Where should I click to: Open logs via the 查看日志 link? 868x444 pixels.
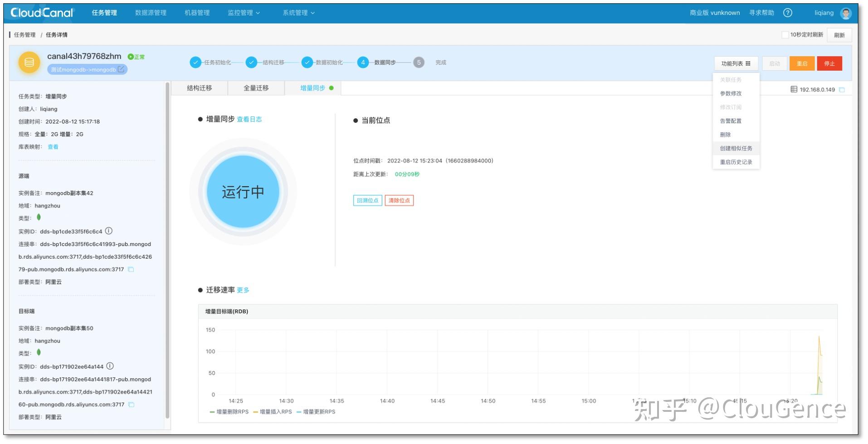(x=249, y=119)
